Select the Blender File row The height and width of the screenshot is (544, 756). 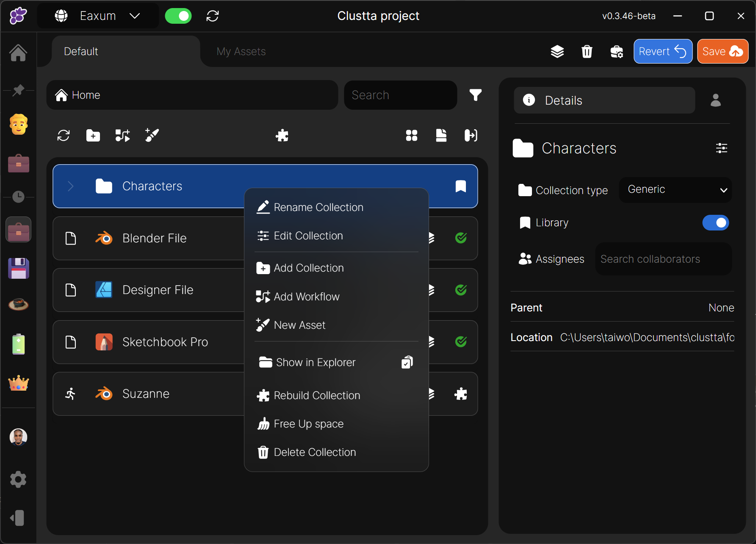tap(265, 238)
